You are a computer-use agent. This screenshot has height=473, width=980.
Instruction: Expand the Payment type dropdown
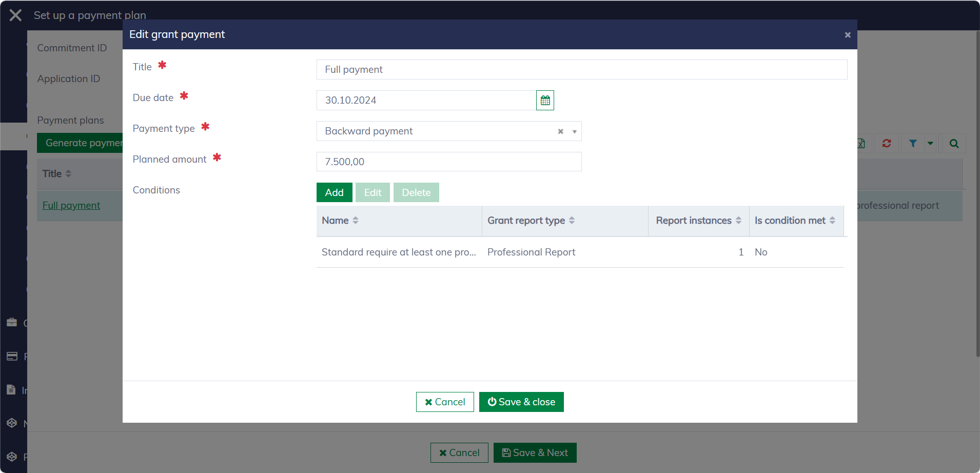tap(574, 131)
